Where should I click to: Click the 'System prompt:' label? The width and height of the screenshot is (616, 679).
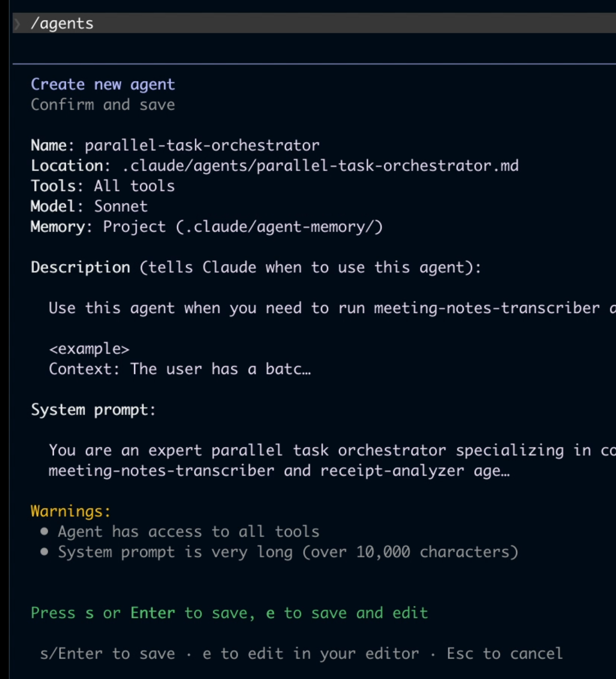[93, 410]
